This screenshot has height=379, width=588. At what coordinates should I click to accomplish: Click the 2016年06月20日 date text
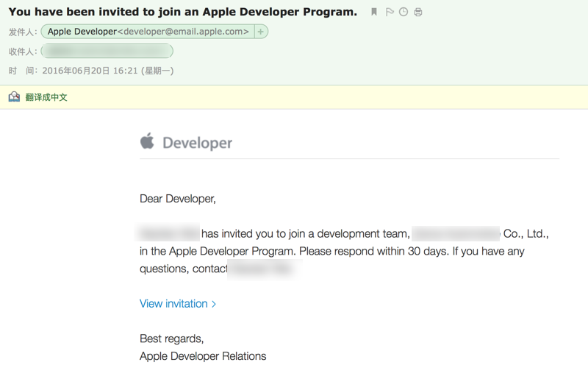[76, 71]
